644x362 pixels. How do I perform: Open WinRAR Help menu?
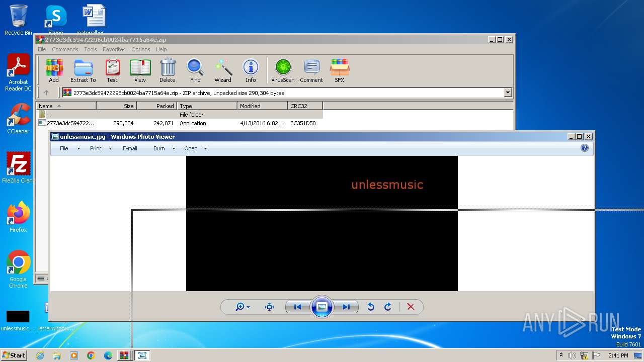pyautogui.click(x=161, y=49)
